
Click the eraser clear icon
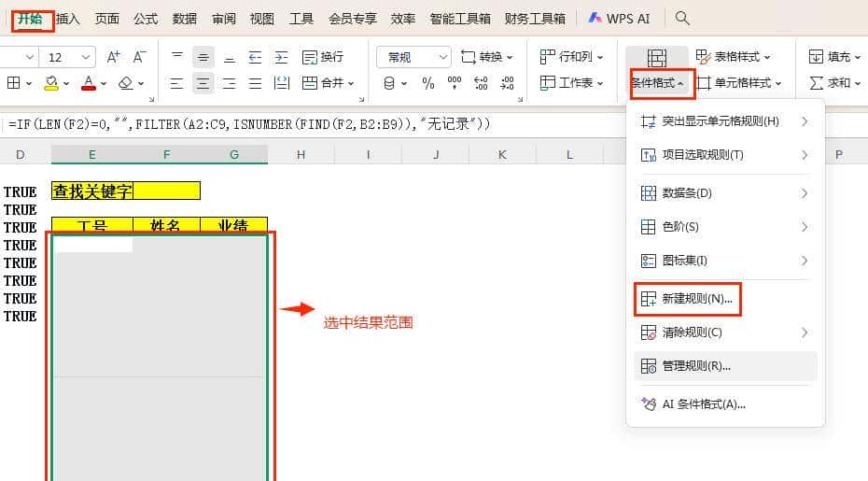coord(126,83)
